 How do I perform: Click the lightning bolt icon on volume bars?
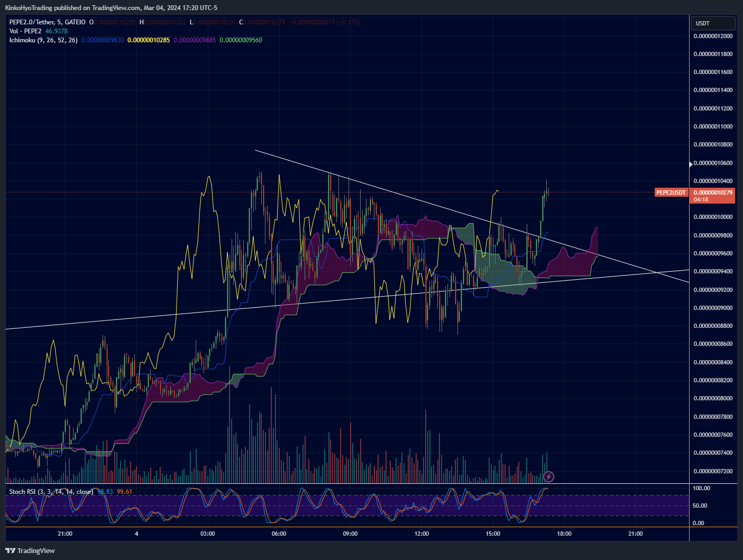549,476
